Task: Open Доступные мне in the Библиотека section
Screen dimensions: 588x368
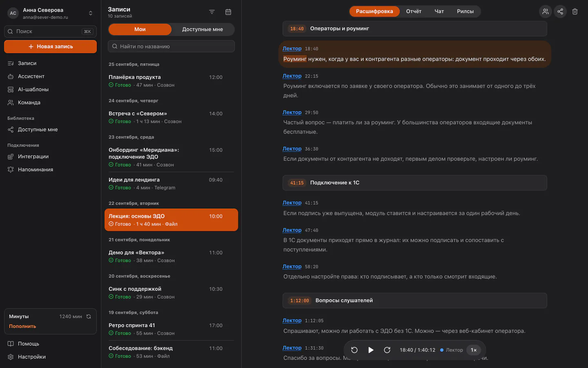Action: [x=50, y=130]
